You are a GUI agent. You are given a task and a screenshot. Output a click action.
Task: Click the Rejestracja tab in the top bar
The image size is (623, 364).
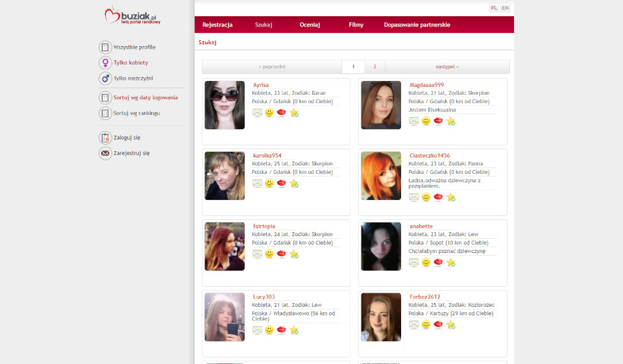(217, 25)
